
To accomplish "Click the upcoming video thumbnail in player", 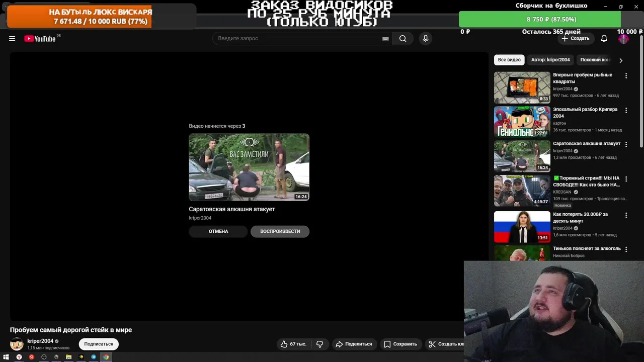I will tap(249, 167).
